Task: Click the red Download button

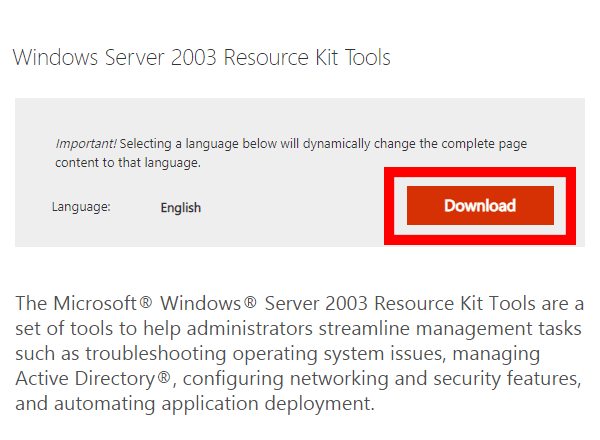Action: tap(480, 206)
